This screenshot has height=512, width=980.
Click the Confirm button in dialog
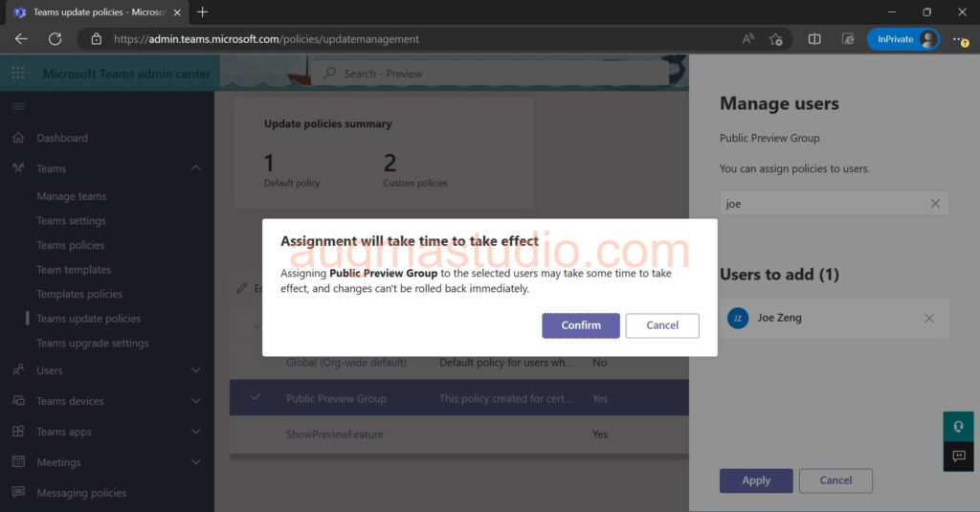580,325
